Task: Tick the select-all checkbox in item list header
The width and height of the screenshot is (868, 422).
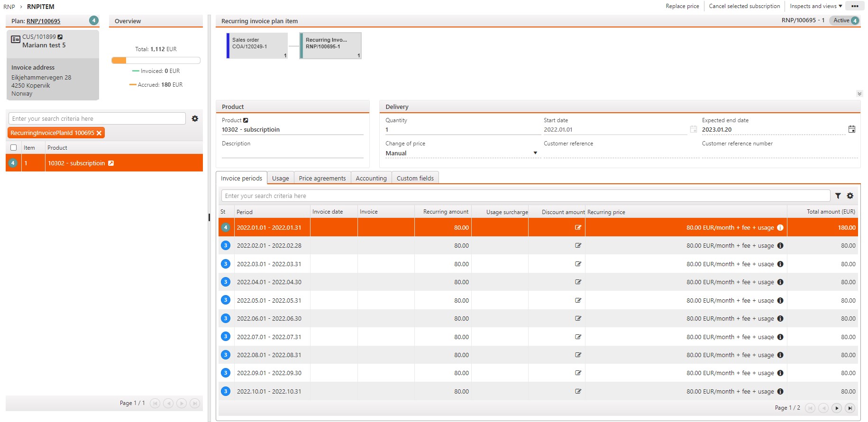Action: (x=14, y=148)
